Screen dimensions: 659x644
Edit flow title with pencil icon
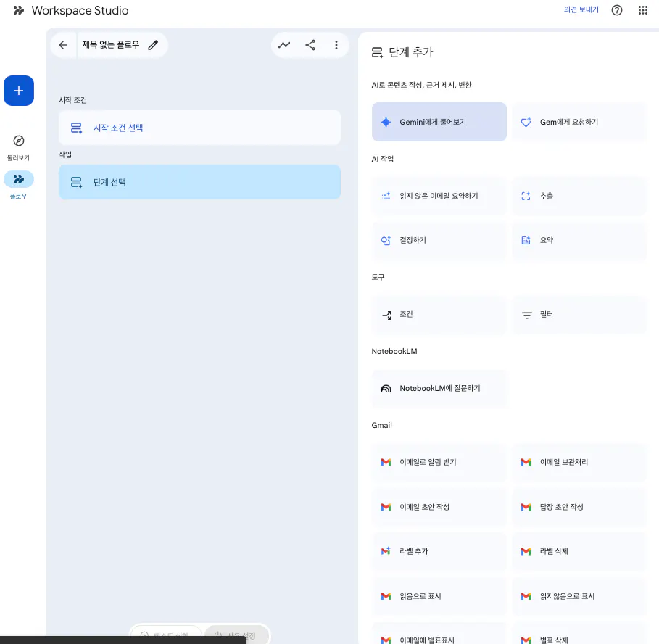[x=153, y=45]
